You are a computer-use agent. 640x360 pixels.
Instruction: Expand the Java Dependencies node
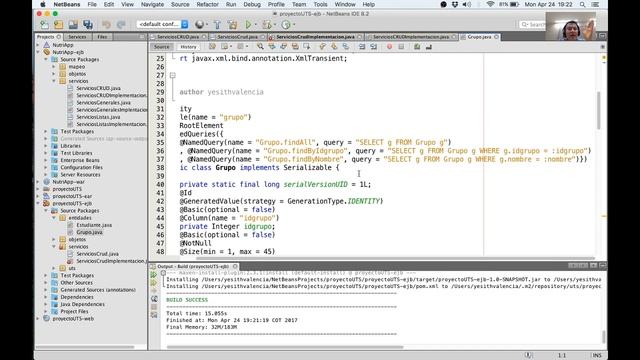pyautogui.click(x=46, y=304)
